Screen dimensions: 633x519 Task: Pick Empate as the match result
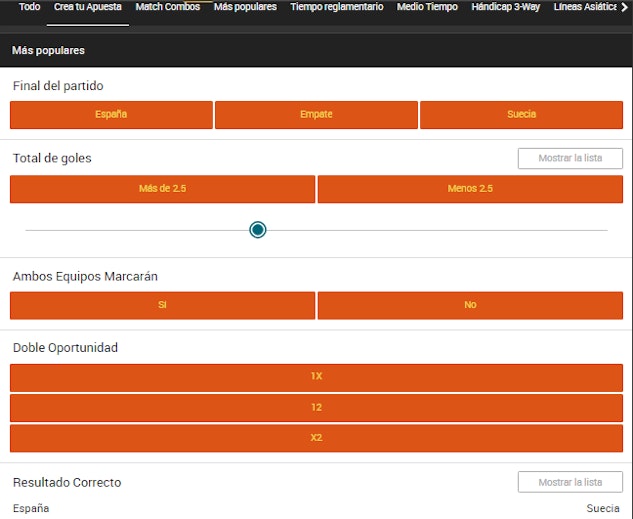pyautogui.click(x=316, y=115)
